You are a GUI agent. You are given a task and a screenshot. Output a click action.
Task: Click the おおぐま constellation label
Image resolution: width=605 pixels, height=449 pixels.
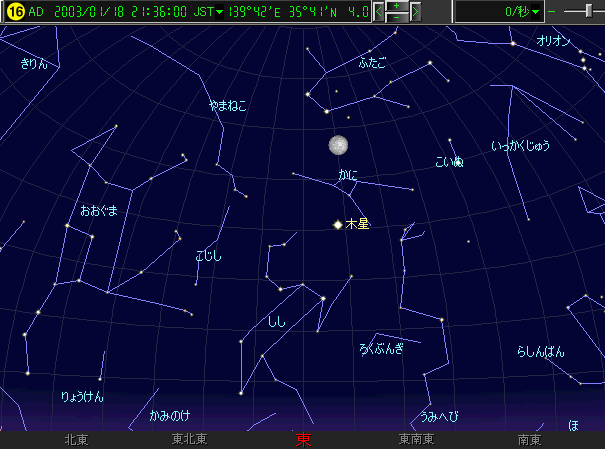point(99,210)
